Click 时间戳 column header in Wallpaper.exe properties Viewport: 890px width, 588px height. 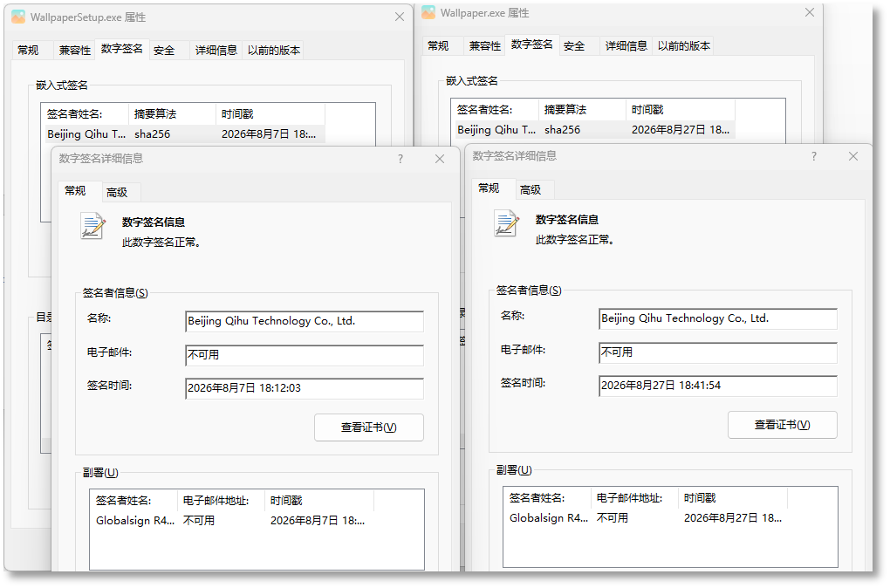pyautogui.click(x=680, y=110)
